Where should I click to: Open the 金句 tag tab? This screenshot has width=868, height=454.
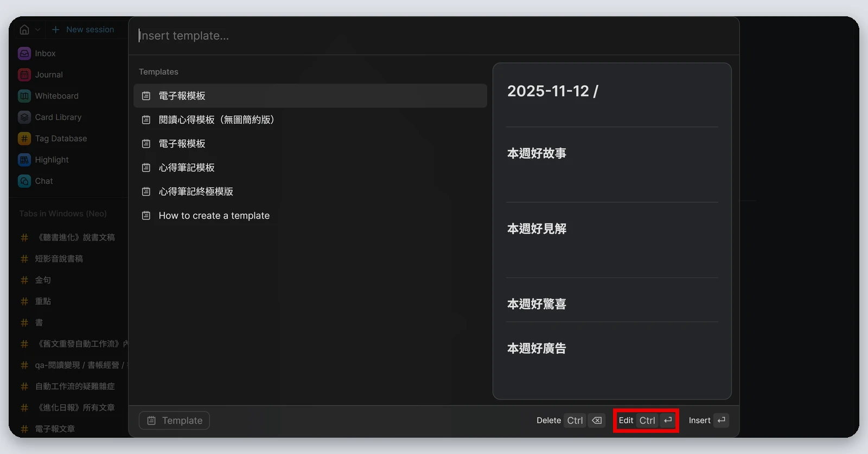coord(36,280)
